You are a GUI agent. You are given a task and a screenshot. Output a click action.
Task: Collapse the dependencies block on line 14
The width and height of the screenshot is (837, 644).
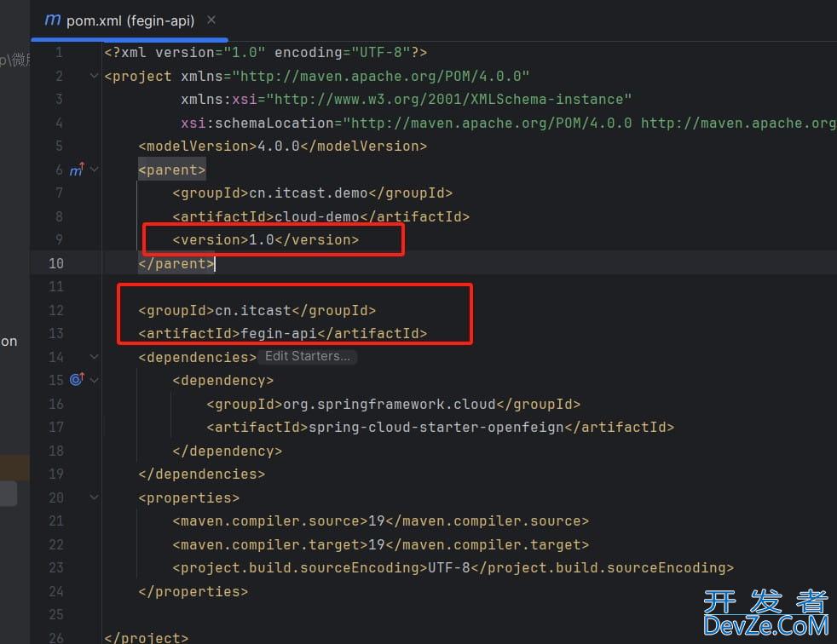tap(95, 357)
